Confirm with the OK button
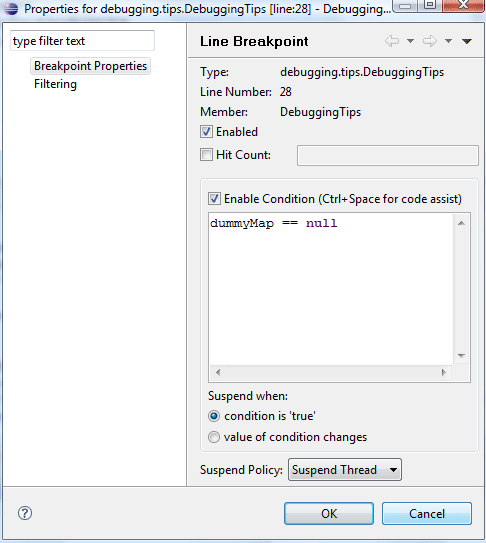The height and width of the screenshot is (543, 486). click(x=329, y=514)
